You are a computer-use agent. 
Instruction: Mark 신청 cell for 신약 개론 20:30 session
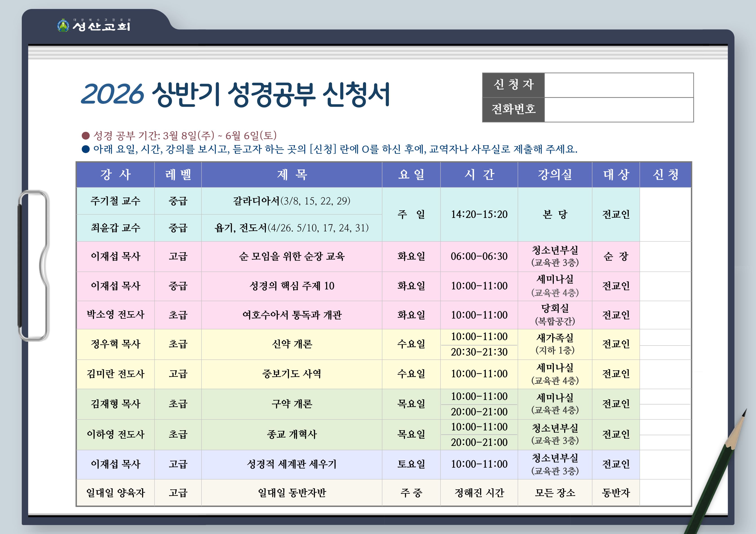[x=665, y=352]
